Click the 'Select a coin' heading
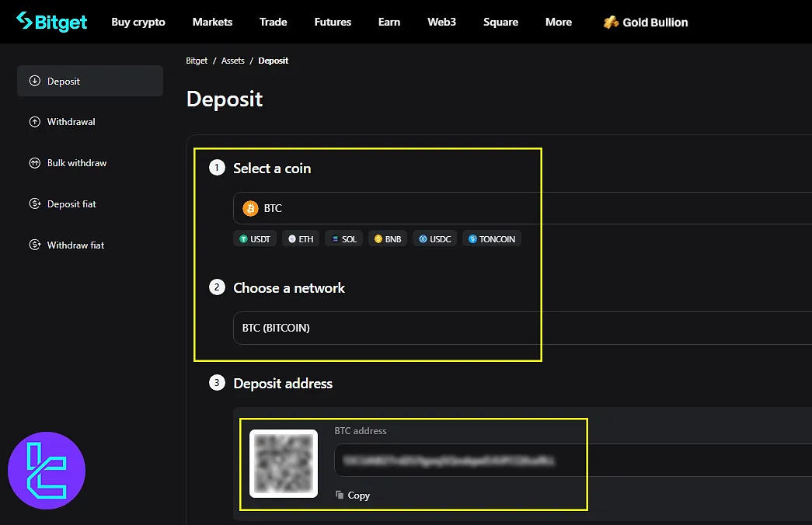This screenshot has height=525, width=812. [273, 169]
